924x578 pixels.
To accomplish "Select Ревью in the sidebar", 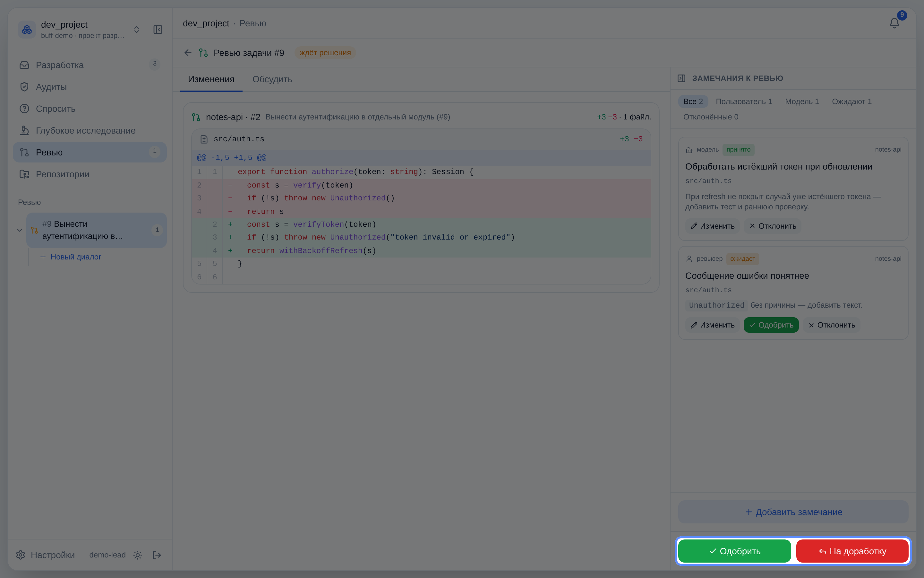I will tap(90, 152).
